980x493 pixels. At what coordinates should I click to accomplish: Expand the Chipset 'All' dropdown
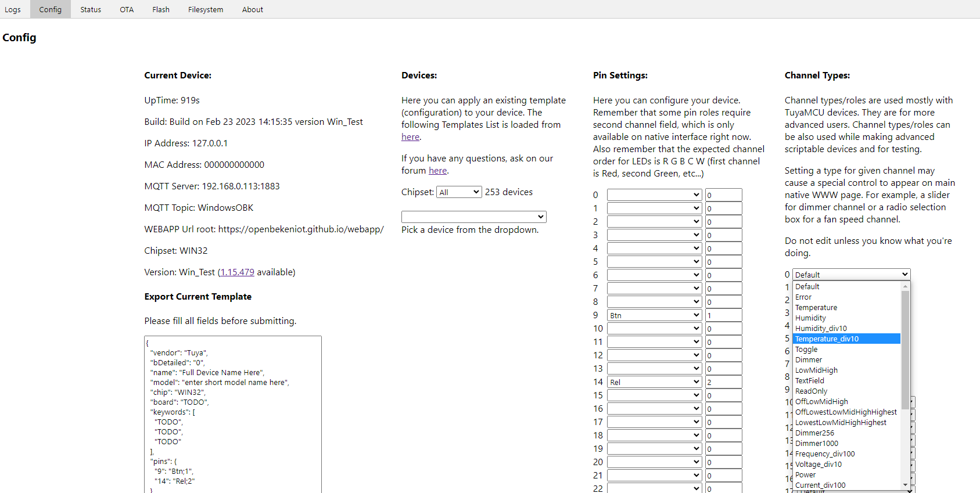[x=459, y=192]
